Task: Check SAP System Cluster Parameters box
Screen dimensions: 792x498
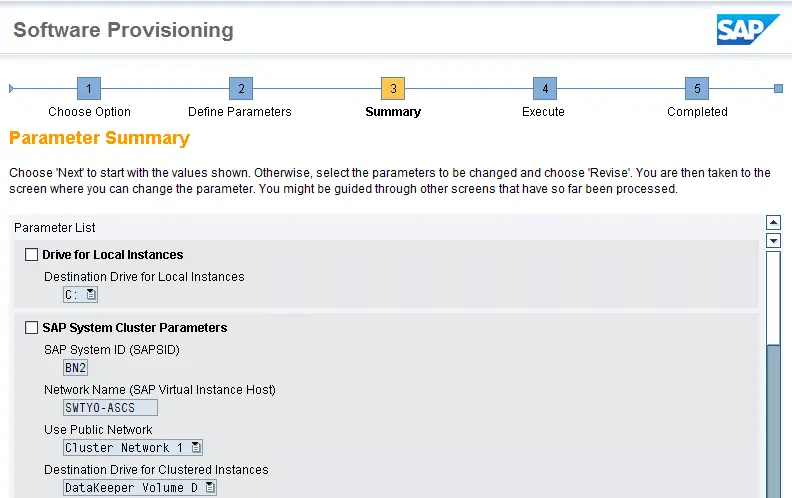Action: 31,328
